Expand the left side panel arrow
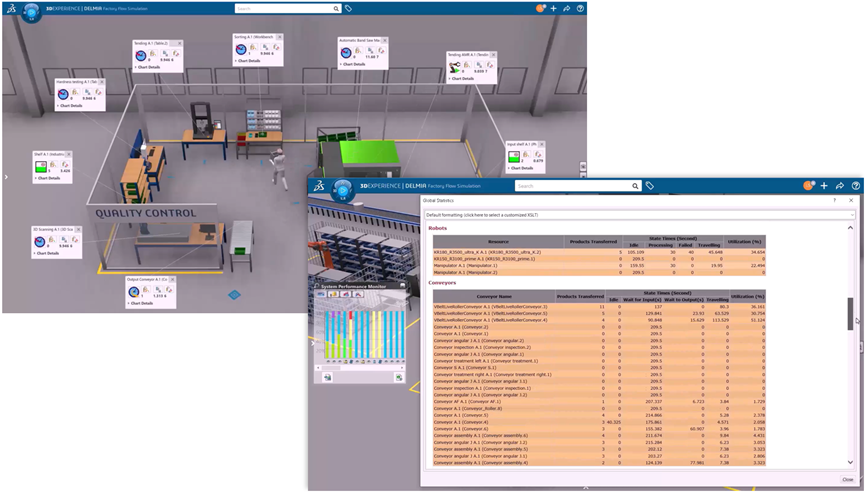 pos(5,177)
